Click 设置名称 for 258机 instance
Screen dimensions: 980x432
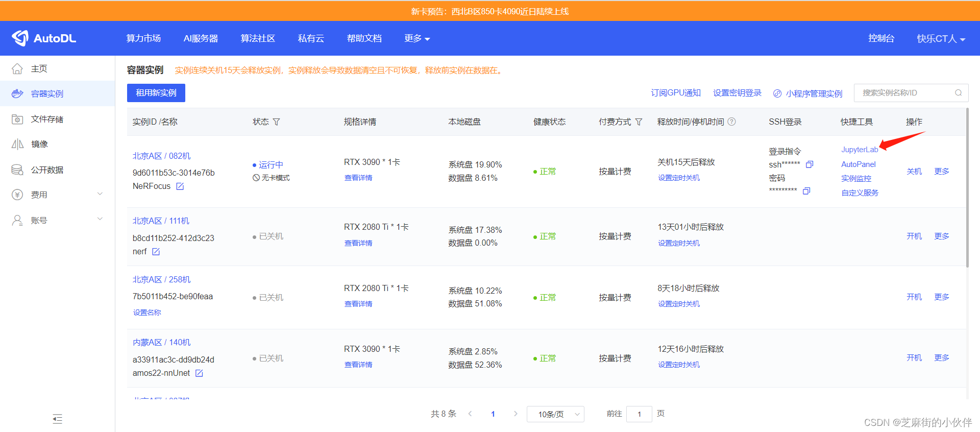coord(147,313)
